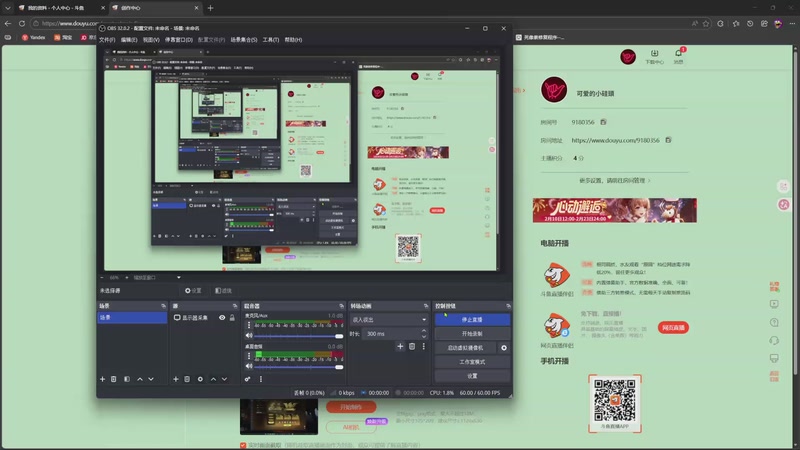Decrease transition duration 300 ms stepper
Viewport: 800px width, 450px height.
(x=423, y=337)
